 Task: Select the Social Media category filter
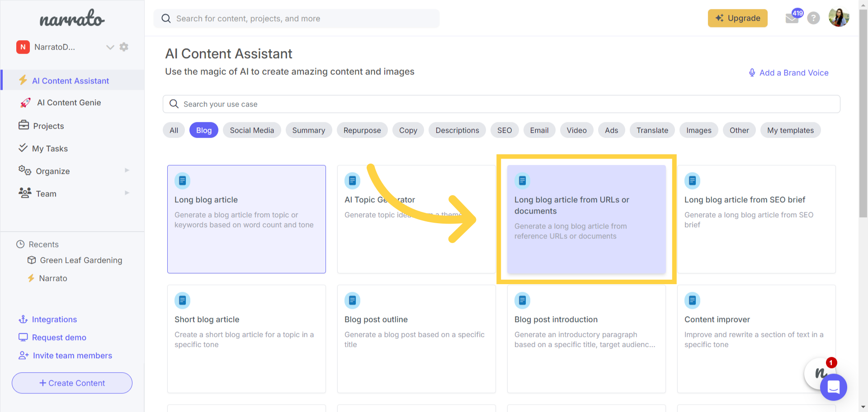[252, 130]
